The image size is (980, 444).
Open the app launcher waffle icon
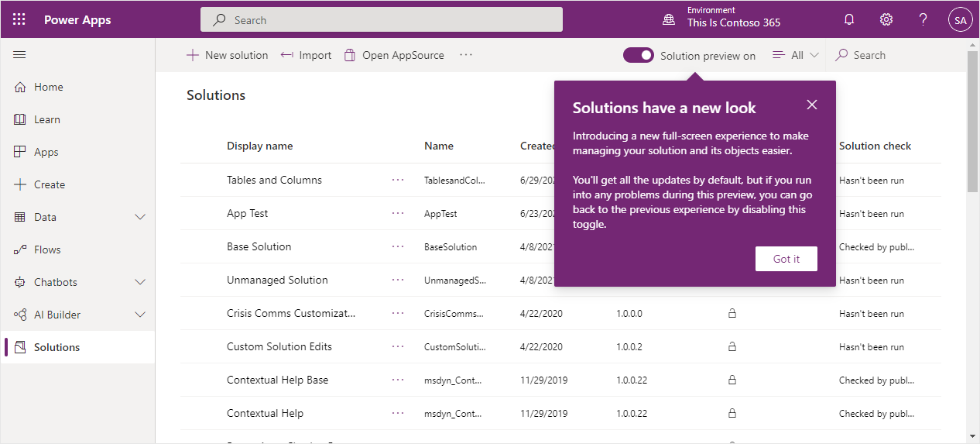pos(19,19)
